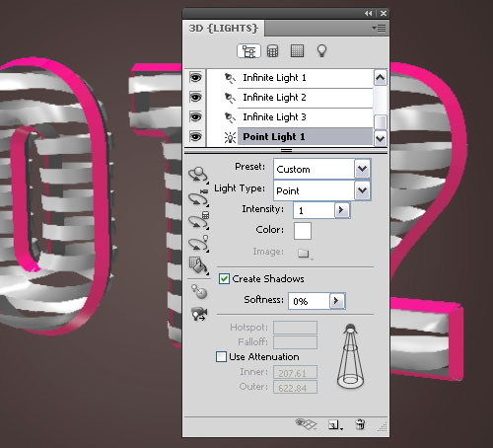This screenshot has height=448, width=493.
Task: Open the white light Color swatch
Action: point(303,231)
